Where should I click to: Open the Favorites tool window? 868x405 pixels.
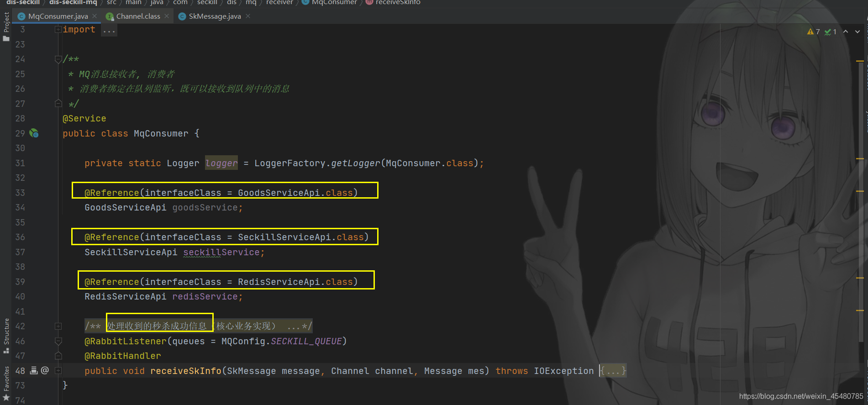click(x=6, y=384)
